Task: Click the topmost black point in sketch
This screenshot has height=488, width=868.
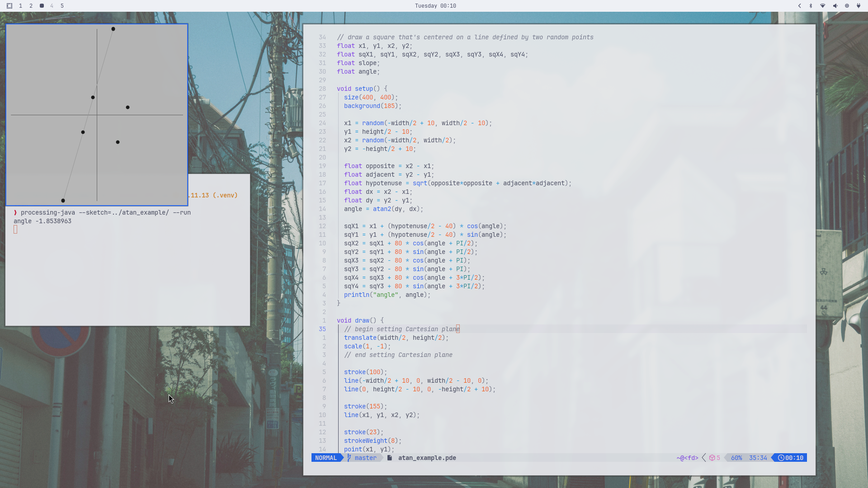Action: click(113, 29)
